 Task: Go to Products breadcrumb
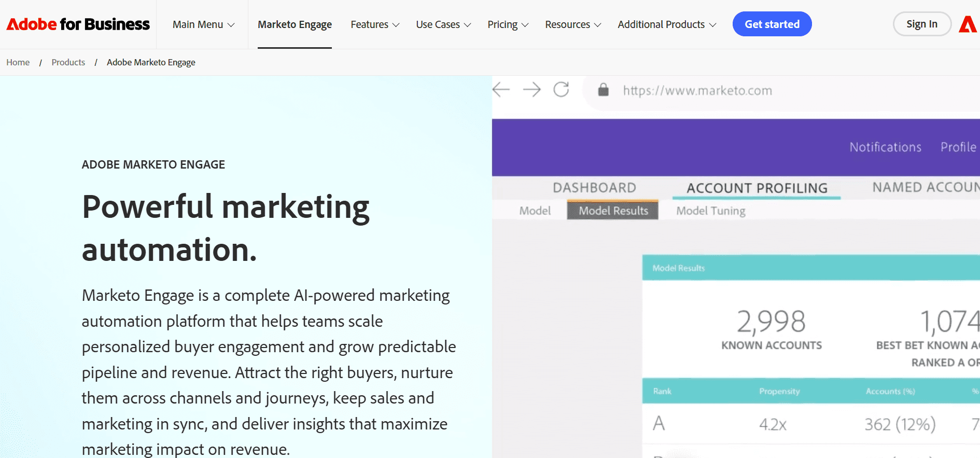pyautogui.click(x=68, y=62)
